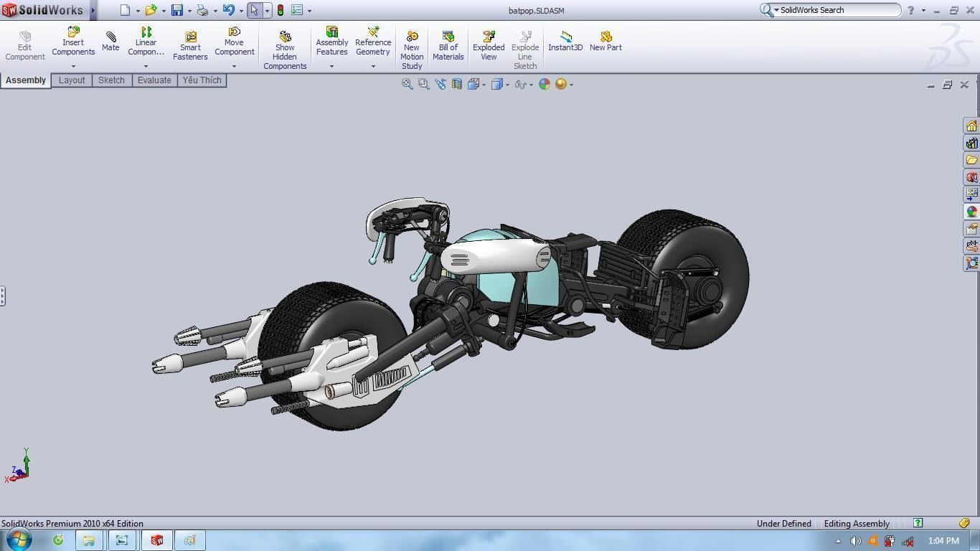980x551 pixels.
Task: Expand the left FeatureManager panel handle
Action: (x=2, y=296)
